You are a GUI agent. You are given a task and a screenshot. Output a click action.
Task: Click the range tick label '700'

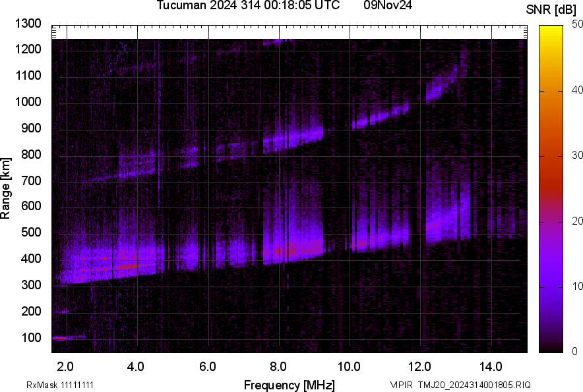coord(31,181)
